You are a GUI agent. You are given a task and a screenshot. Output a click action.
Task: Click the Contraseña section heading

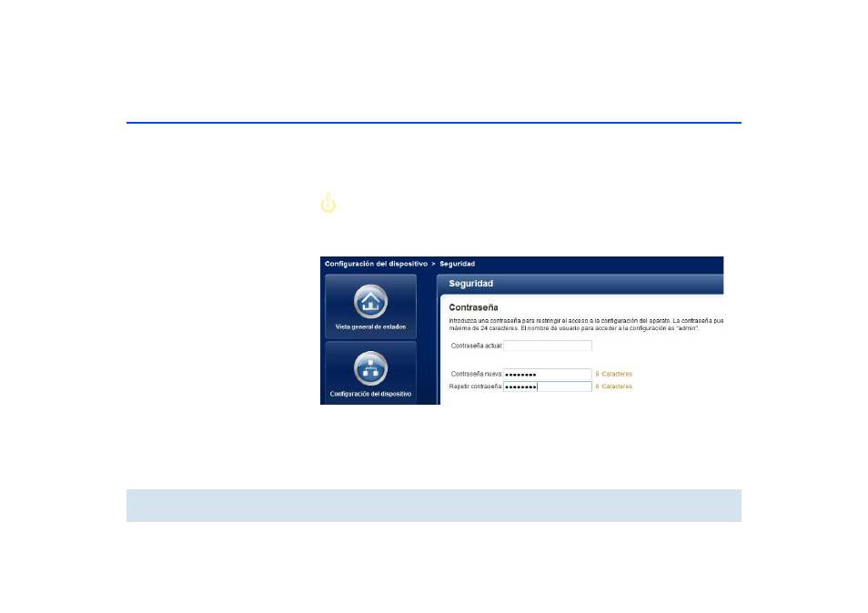click(473, 307)
